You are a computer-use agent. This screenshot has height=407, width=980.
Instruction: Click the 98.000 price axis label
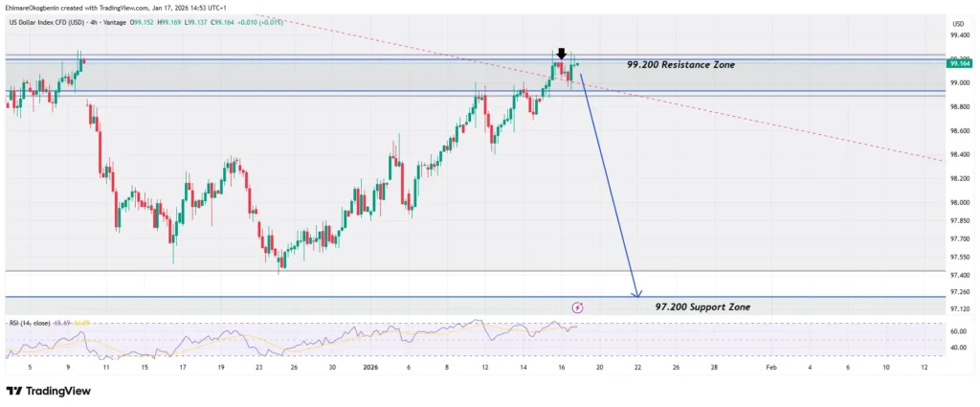pyautogui.click(x=959, y=203)
